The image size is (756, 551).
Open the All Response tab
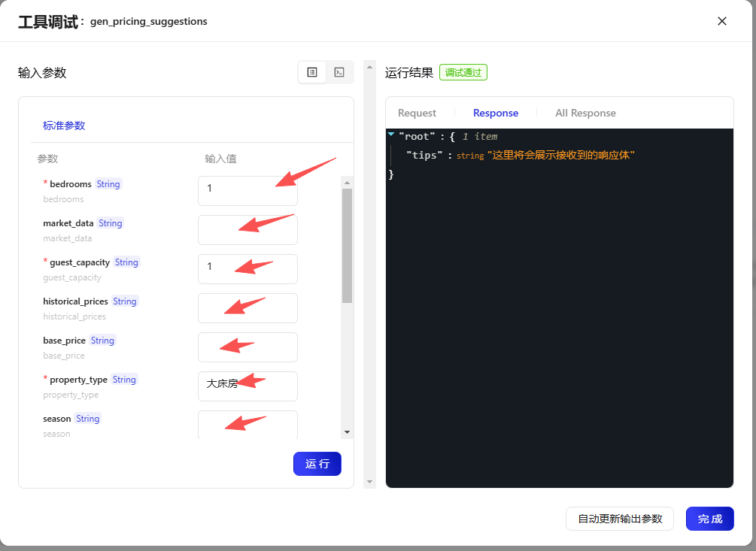(585, 113)
